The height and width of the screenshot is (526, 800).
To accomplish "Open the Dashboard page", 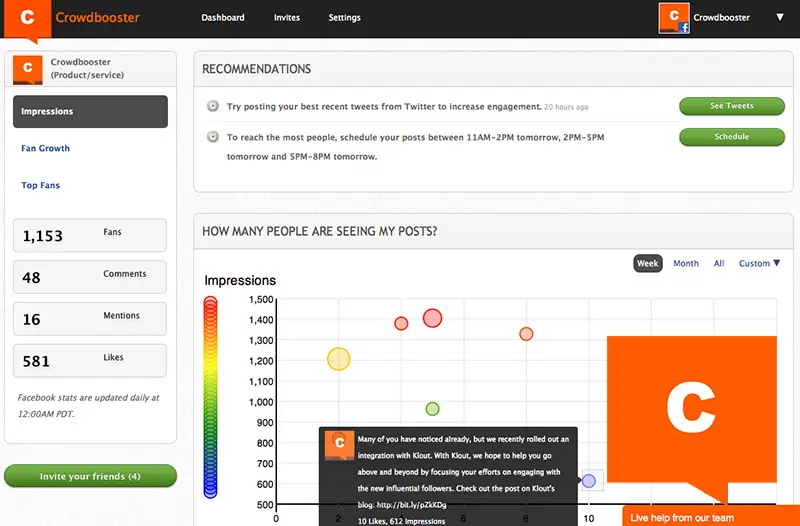I will (x=223, y=17).
